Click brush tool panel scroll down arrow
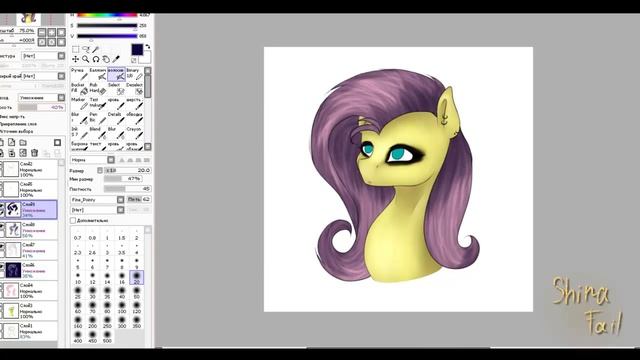Viewport: 640px width, 360px height. tap(148, 146)
